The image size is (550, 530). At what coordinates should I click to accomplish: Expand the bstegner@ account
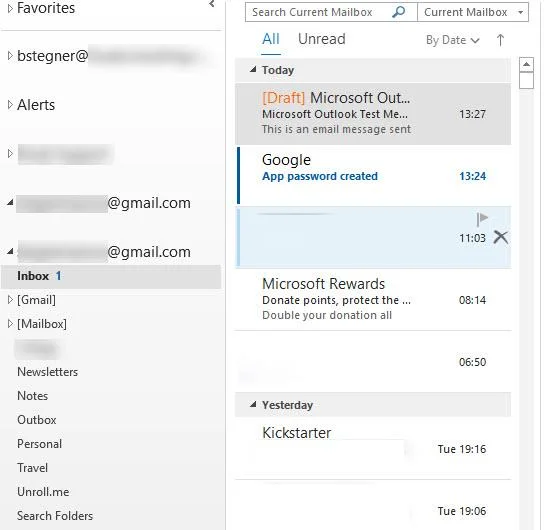click(x=10, y=55)
